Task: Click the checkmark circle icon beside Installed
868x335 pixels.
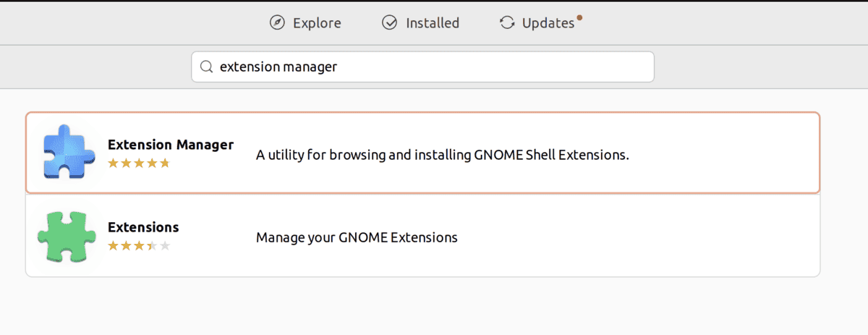Action: tap(390, 23)
